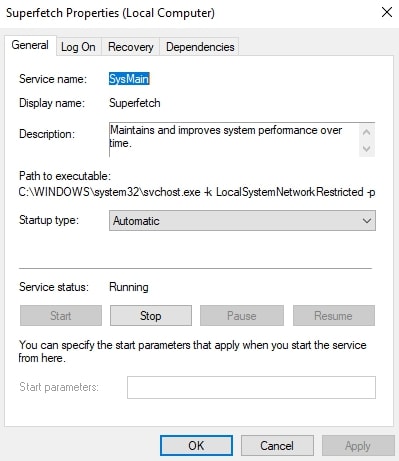
Task: Click the Pause service button
Action: pyautogui.click(x=242, y=316)
